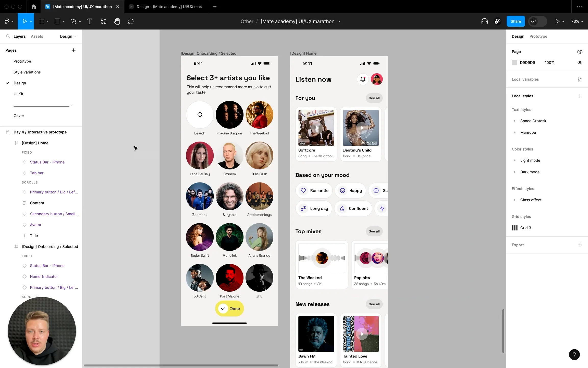Search layers with magnifier icon
This screenshot has height=368, width=588.
tap(8, 36)
